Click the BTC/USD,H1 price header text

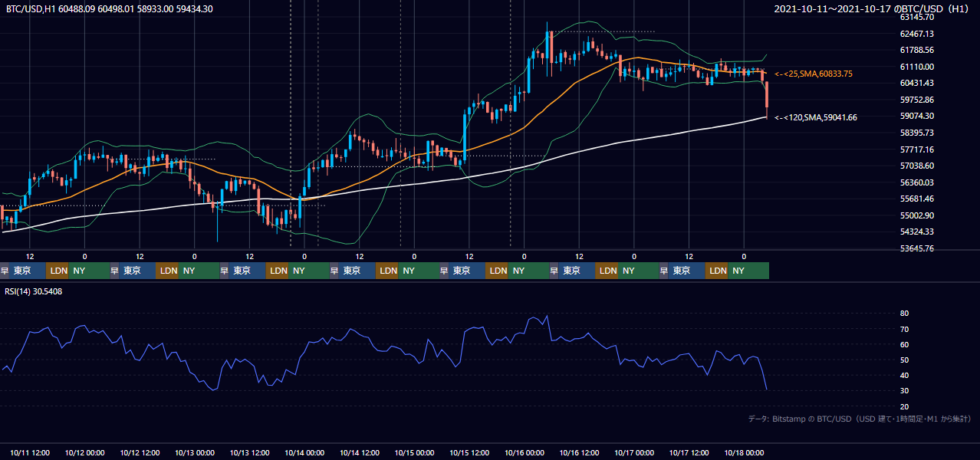[110, 9]
